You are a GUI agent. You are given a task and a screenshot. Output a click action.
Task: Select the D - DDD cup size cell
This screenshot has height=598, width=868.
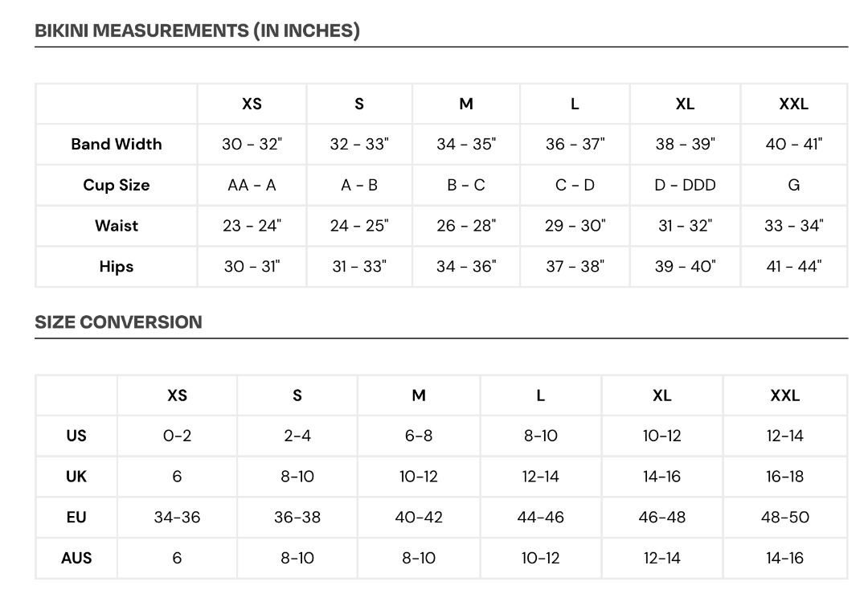pyautogui.click(x=685, y=185)
